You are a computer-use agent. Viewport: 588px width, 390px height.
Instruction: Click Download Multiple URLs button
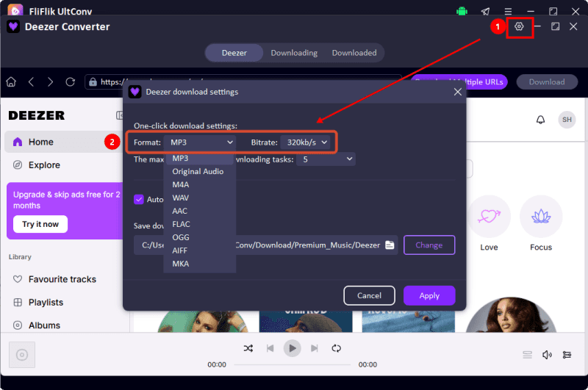point(459,82)
